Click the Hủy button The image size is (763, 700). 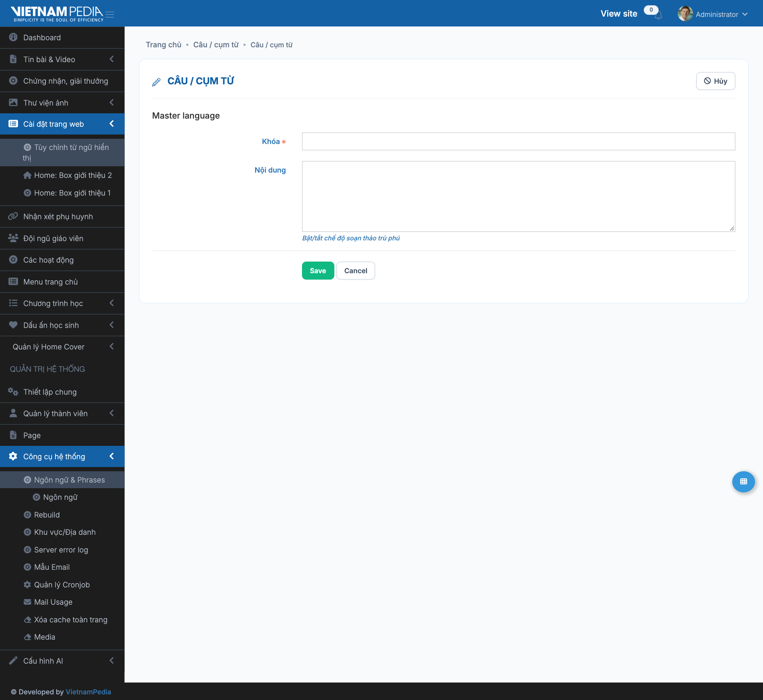click(715, 81)
